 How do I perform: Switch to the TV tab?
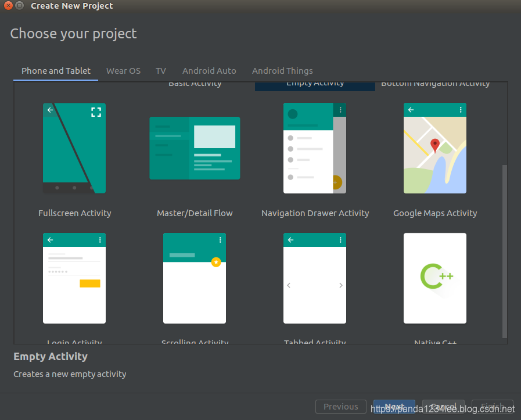161,71
